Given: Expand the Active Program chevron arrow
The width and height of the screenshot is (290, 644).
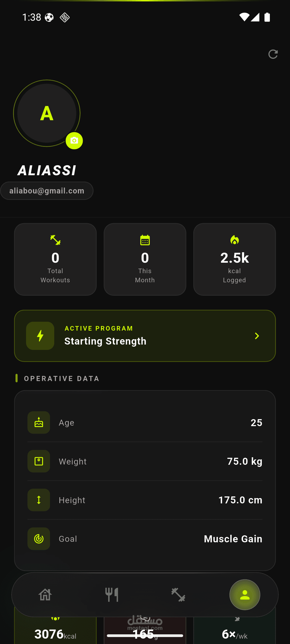Looking at the screenshot, I should pyautogui.click(x=257, y=336).
